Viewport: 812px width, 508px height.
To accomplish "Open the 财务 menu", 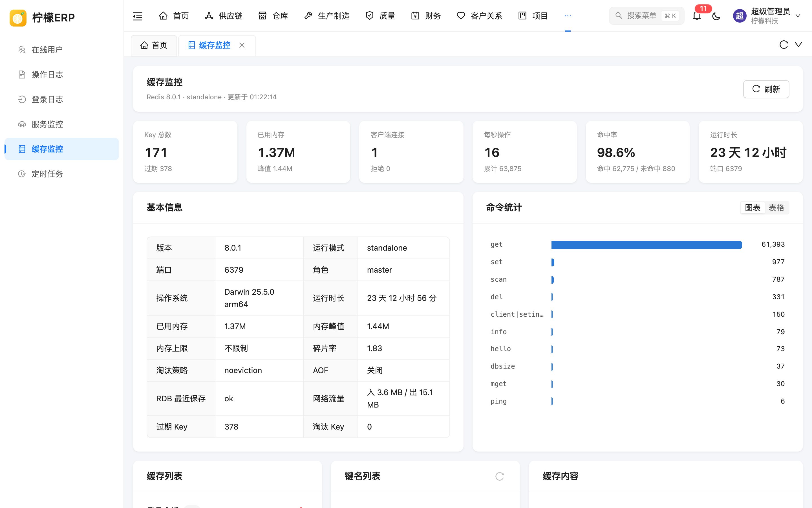I will click(426, 16).
